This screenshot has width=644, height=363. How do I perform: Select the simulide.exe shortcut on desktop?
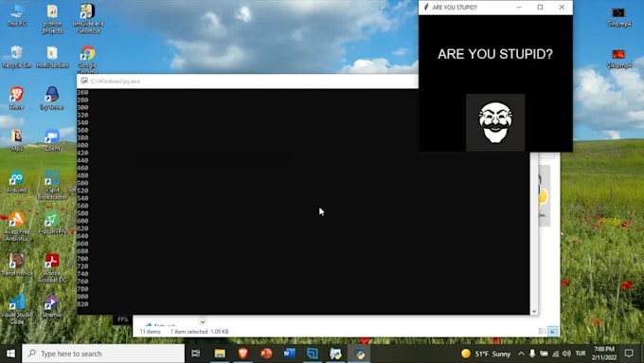[x=87, y=19]
